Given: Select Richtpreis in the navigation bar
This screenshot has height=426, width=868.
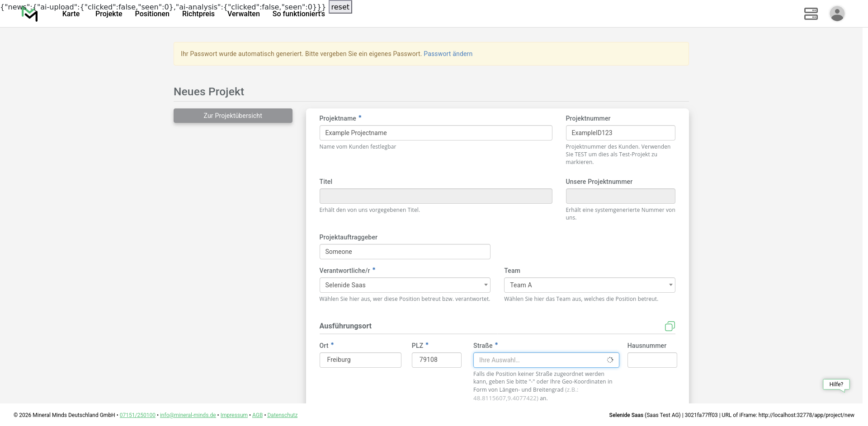Looking at the screenshot, I should click(x=198, y=14).
